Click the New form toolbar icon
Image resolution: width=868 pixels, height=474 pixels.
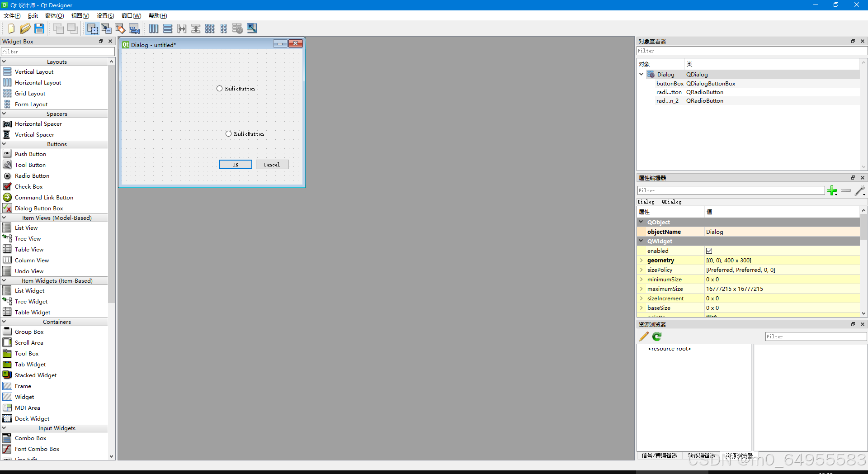pyautogui.click(x=11, y=28)
